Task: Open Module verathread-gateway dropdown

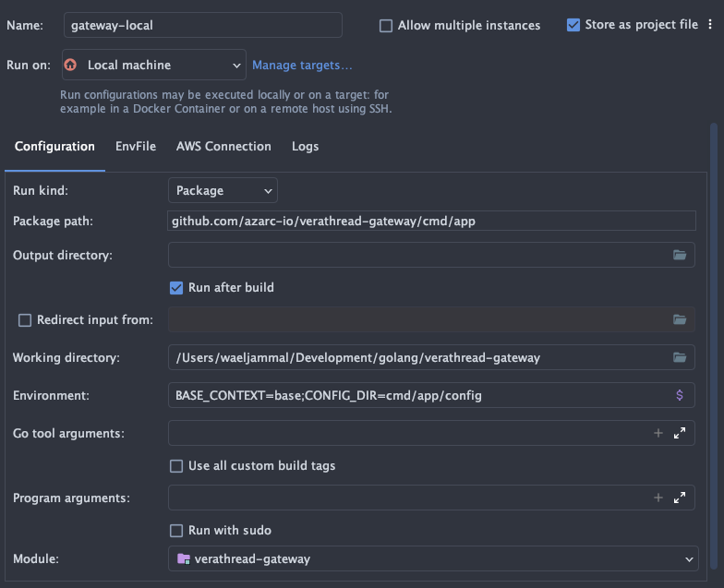Action: pyautogui.click(x=433, y=558)
